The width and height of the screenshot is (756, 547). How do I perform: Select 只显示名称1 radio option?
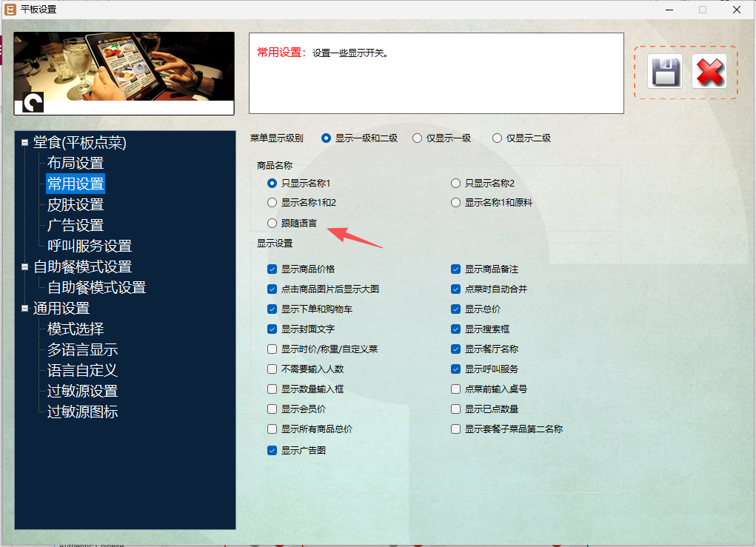tap(272, 183)
